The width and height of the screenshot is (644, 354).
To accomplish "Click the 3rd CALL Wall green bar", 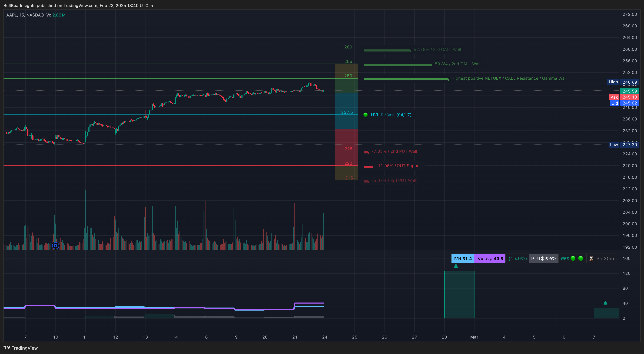I will click(x=387, y=51).
